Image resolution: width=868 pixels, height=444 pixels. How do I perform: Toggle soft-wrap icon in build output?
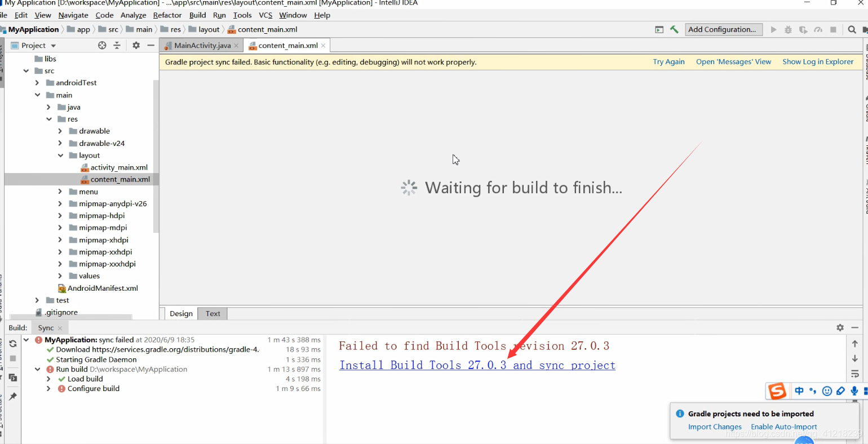point(854,374)
